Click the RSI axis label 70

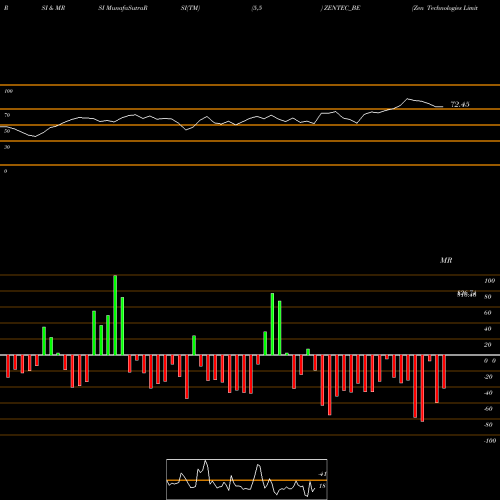7,115
